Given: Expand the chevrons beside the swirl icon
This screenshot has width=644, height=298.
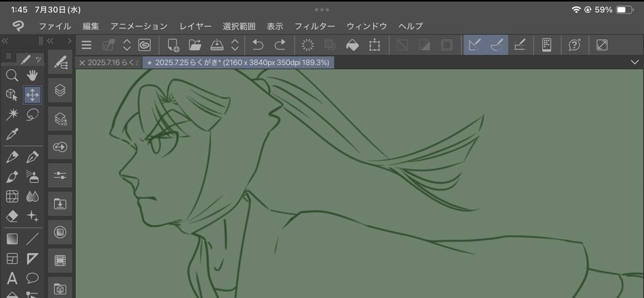Looking at the screenshot, I should point(127,45).
